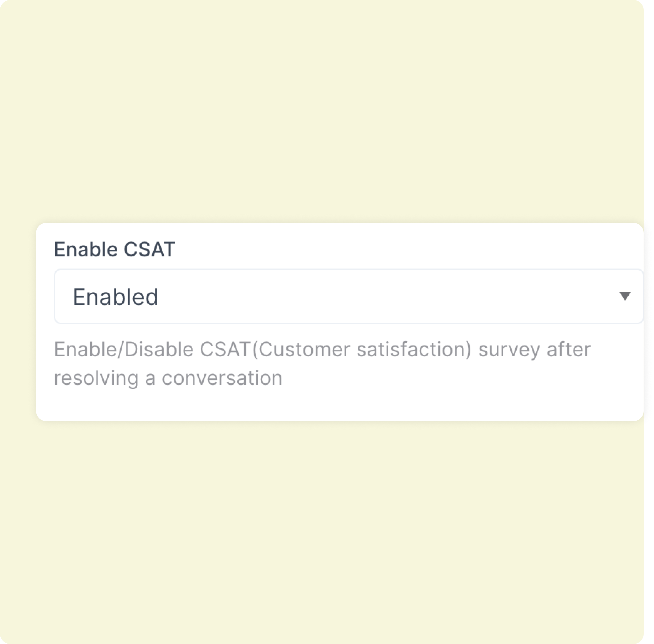Open the Enable CSAT dropdown
This screenshot has width=654, height=644.
[348, 296]
